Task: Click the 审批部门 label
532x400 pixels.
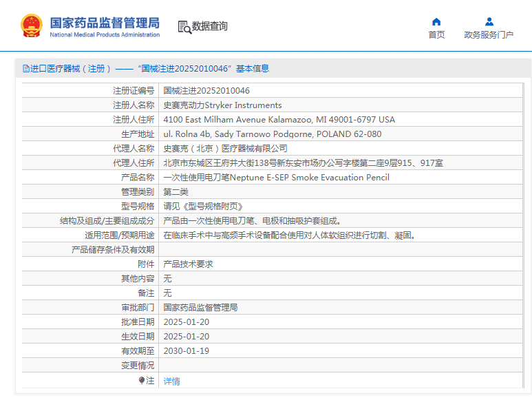Action: (x=138, y=307)
